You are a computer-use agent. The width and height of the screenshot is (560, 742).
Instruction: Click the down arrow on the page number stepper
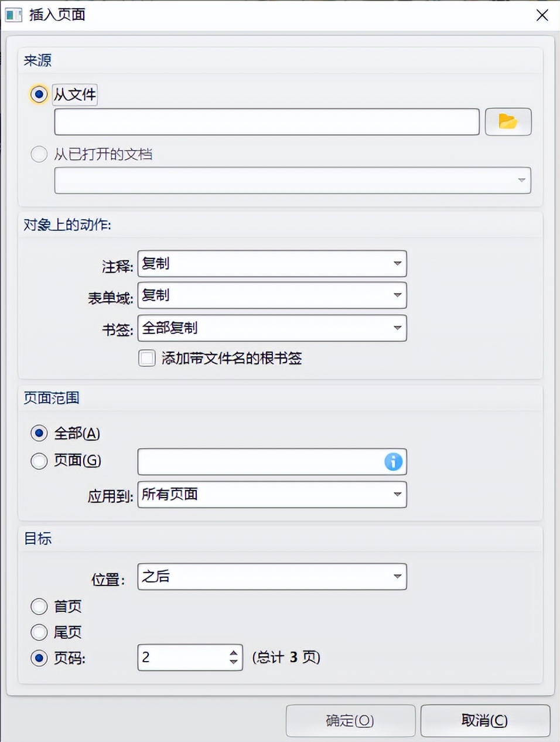(234, 662)
